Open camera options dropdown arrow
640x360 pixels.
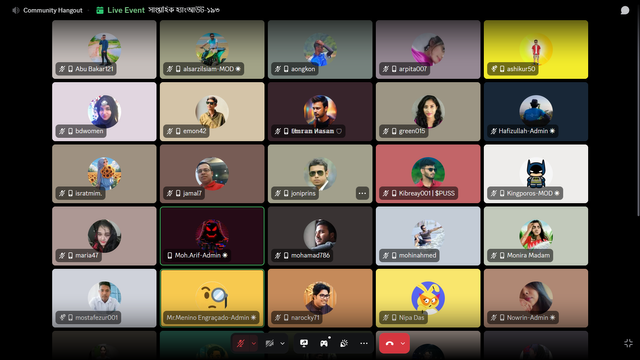point(282,344)
